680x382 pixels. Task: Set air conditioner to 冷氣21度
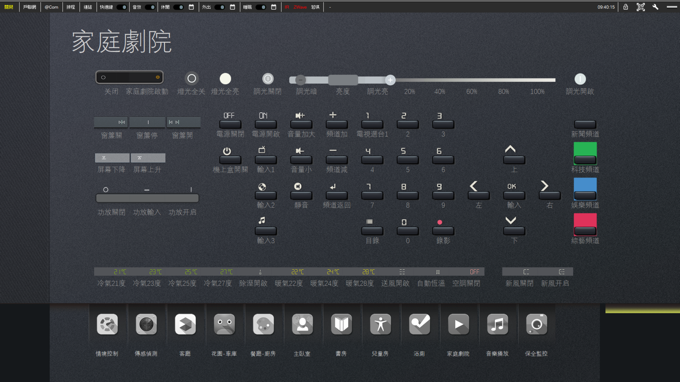coord(111,272)
